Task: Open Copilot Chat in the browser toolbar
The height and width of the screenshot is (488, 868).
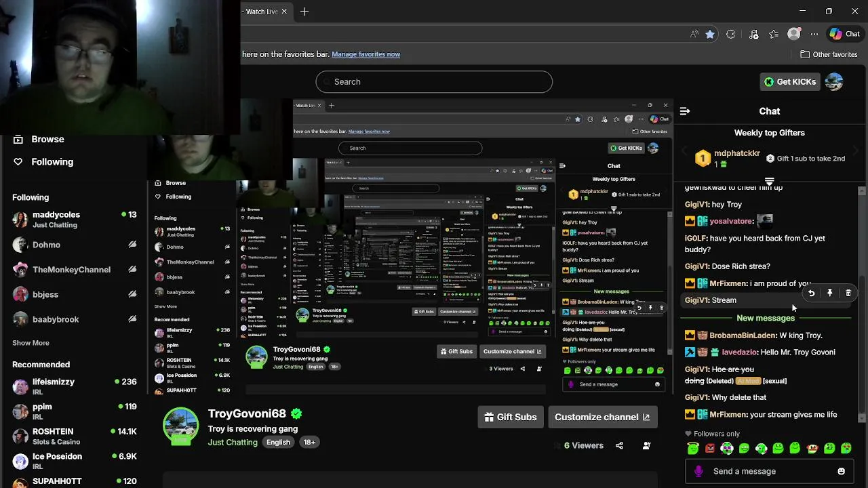Action: (844, 34)
